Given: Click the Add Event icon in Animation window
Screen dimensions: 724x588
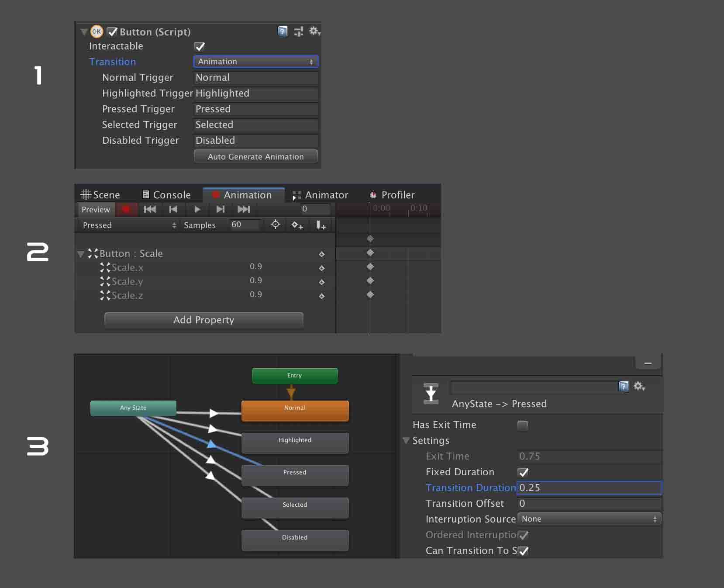Looking at the screenshot, I should 321,225.
